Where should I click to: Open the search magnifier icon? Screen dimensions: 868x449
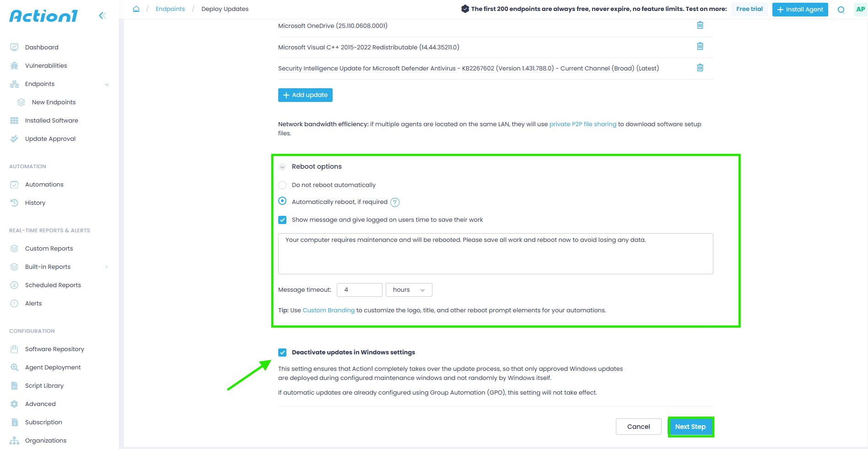tap(841, 10)
